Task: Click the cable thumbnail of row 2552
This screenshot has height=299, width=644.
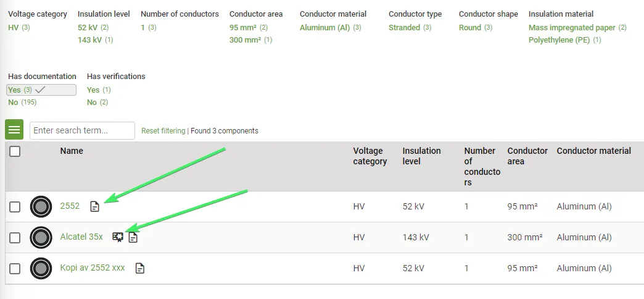Action: (41, 206)
